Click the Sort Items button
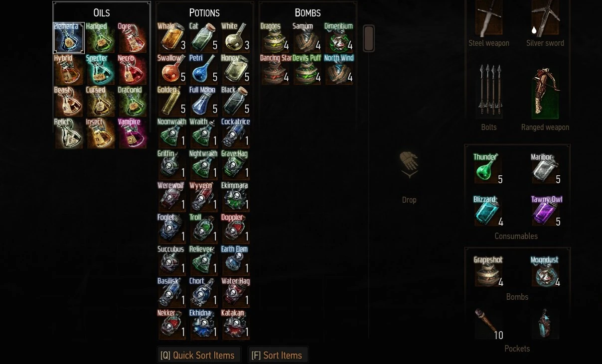This screenshot has height=364, width=602. tap(278, 355)
